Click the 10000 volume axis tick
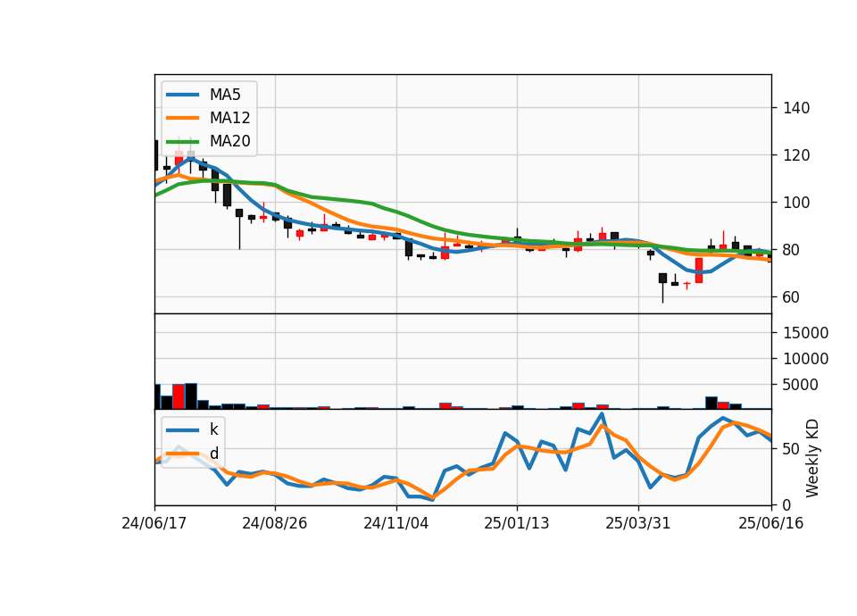Image resolution: width=857 pixels, height=616 pixels. (x=805, y=359)
